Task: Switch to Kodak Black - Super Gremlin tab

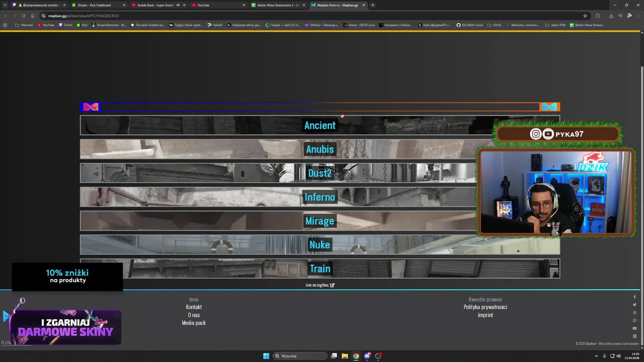Action: click(158, 5)
